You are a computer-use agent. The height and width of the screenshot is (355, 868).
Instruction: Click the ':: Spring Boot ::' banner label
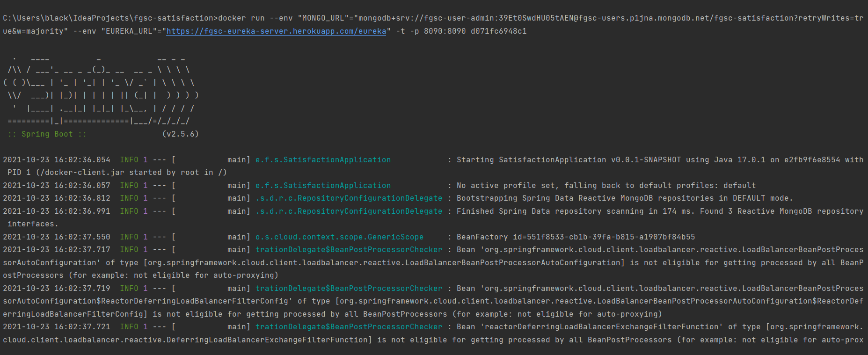point(47,134)
